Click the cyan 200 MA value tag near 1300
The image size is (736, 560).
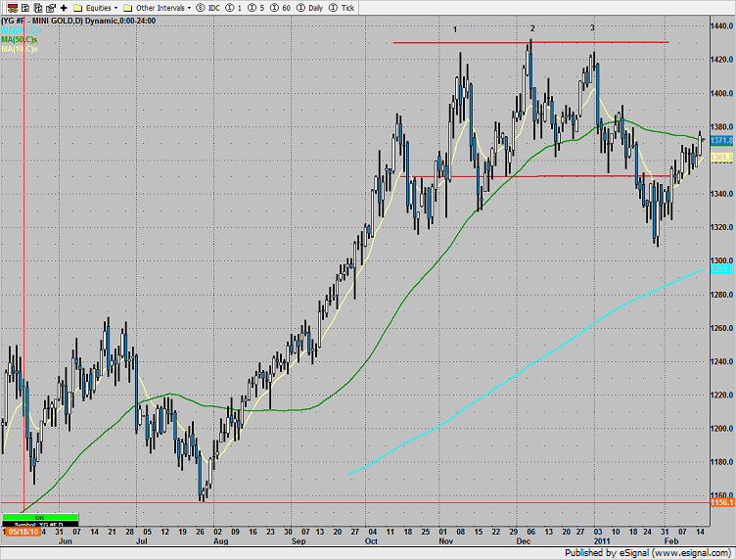click(x=721, y=269)
